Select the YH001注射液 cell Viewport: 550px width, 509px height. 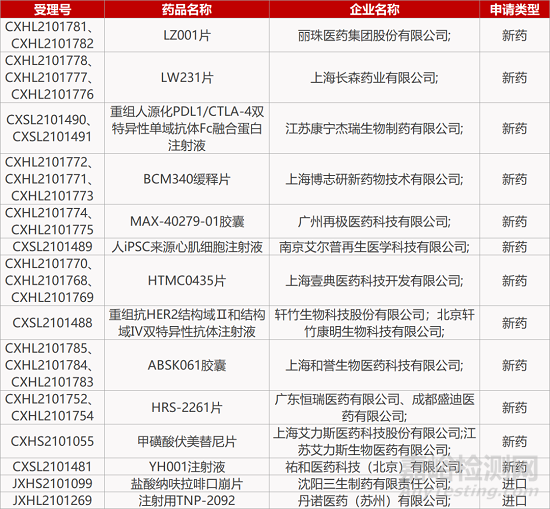(187, 467)
